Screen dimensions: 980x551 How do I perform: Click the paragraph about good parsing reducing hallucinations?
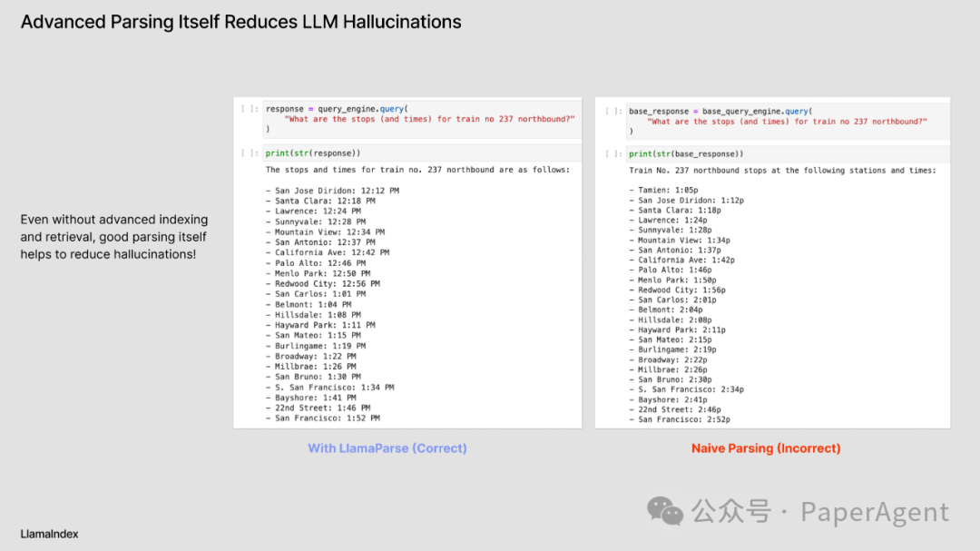coord(114,237)
